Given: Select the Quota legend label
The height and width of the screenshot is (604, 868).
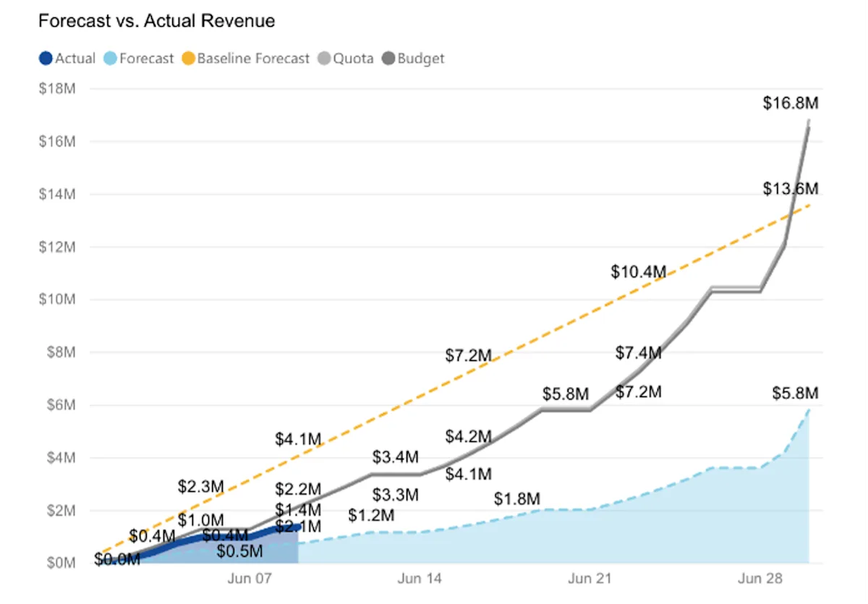Looking at the screenshot, I should [x=354, y=59].
